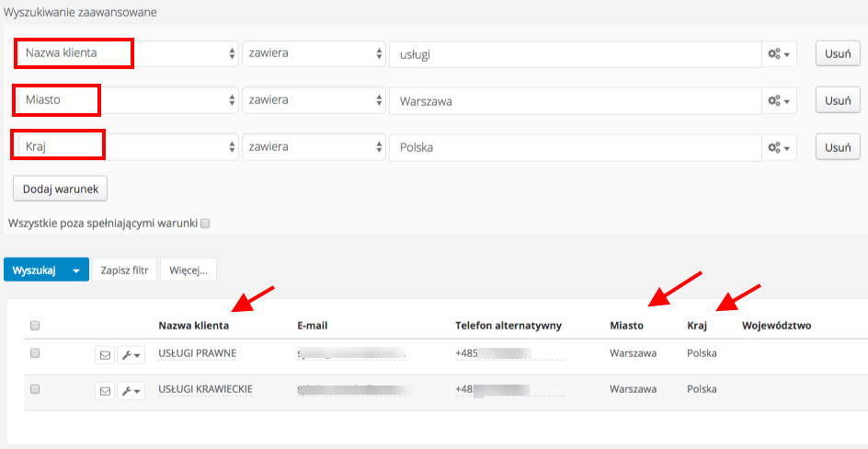Open wrench menu for USŁUGI KRAWIECKIE row

click(131, 391)
